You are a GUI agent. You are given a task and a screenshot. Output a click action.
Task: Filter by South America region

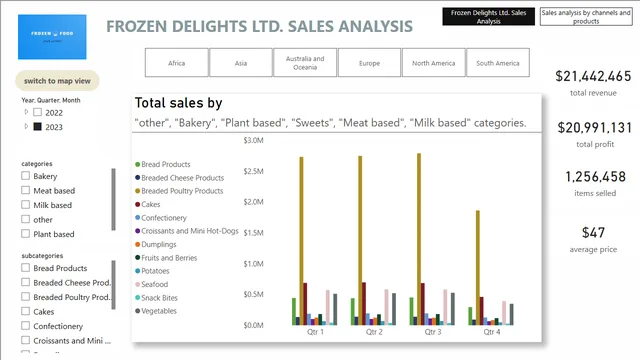click(498, 63)
